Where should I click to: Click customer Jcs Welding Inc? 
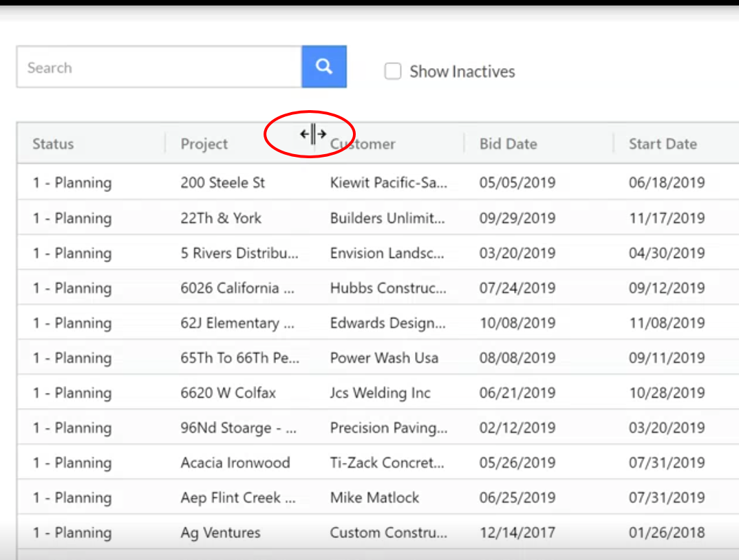(x=380, y=393)
